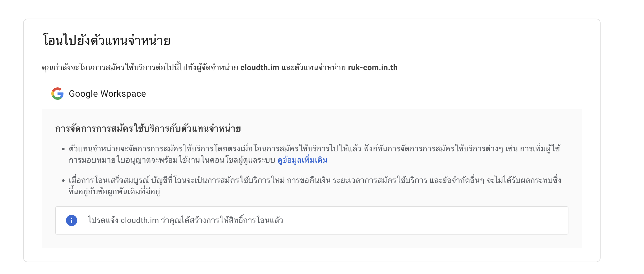This screenshot has width=644, height=274.
Task: Click the phrase และตัวแทนจำหน่าย in the description
Action: [x=314, y=68]
